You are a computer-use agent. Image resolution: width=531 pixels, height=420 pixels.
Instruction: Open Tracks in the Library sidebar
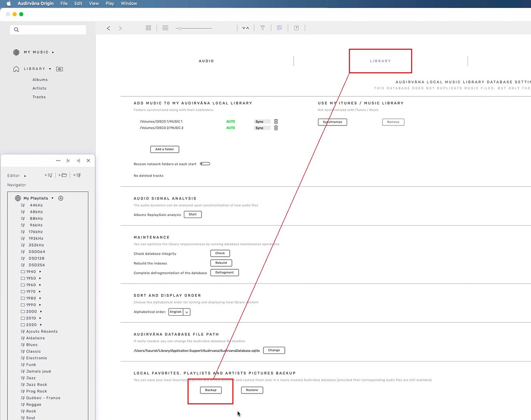point(39,97)
